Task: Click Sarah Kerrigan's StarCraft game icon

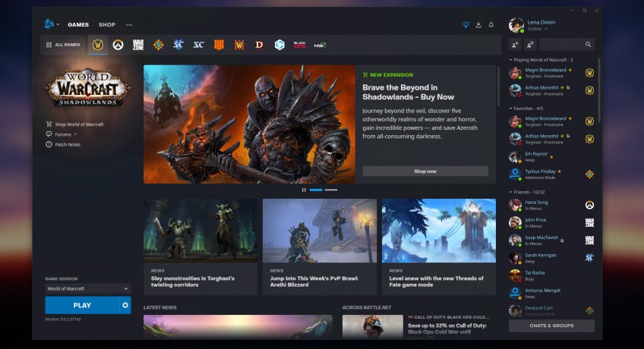Action: 589,257
